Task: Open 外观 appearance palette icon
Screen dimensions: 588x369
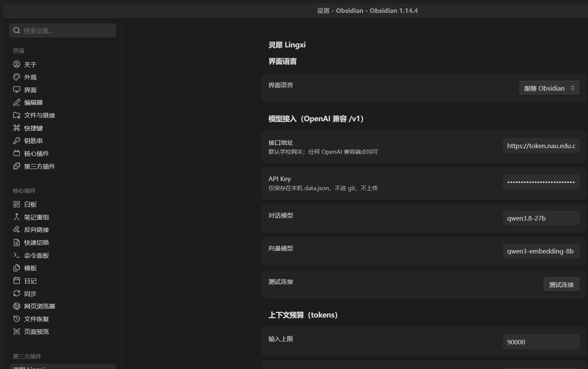Action: [17, 77]
